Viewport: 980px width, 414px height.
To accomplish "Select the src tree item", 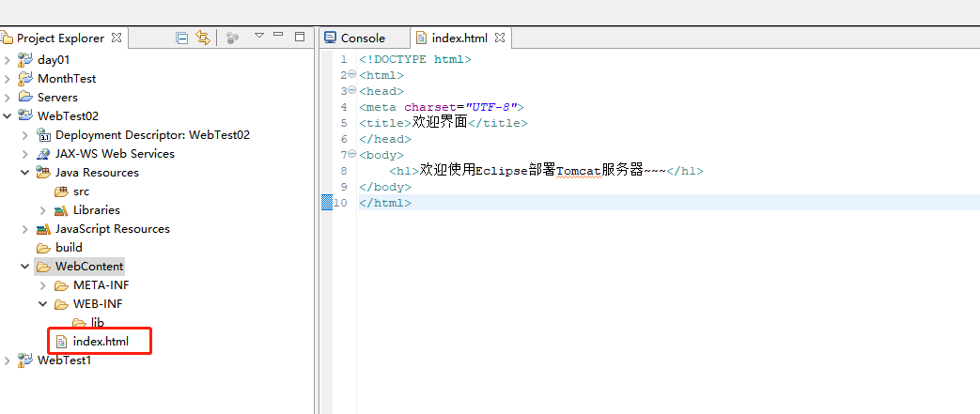I will tap(81, 192).
